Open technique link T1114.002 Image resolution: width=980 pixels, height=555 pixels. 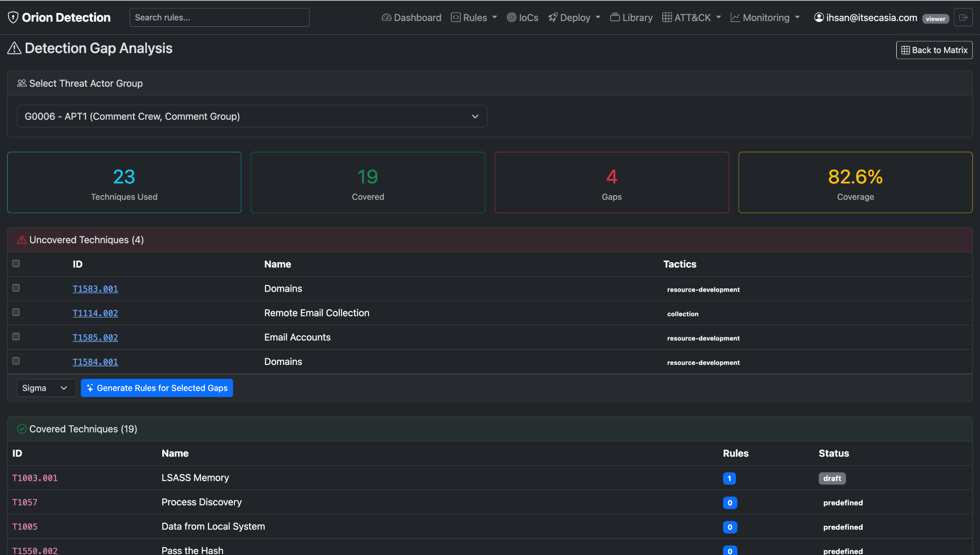[x=95, y=313]
